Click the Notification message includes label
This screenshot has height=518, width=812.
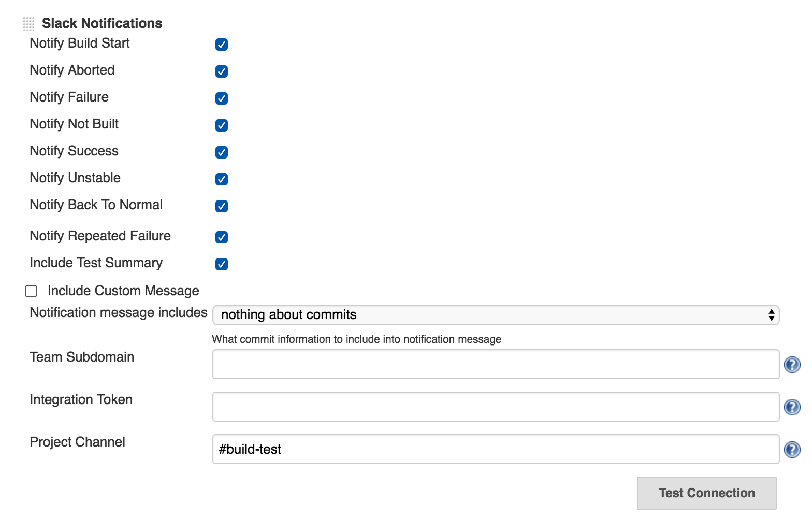[x=119, y=313]
